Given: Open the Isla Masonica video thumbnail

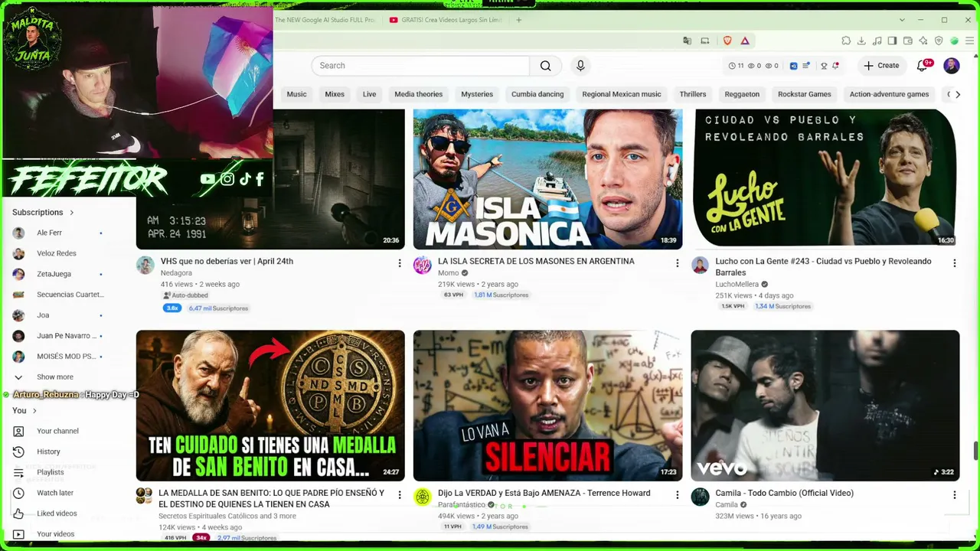Looking at the screenshot, I should 547,179.
